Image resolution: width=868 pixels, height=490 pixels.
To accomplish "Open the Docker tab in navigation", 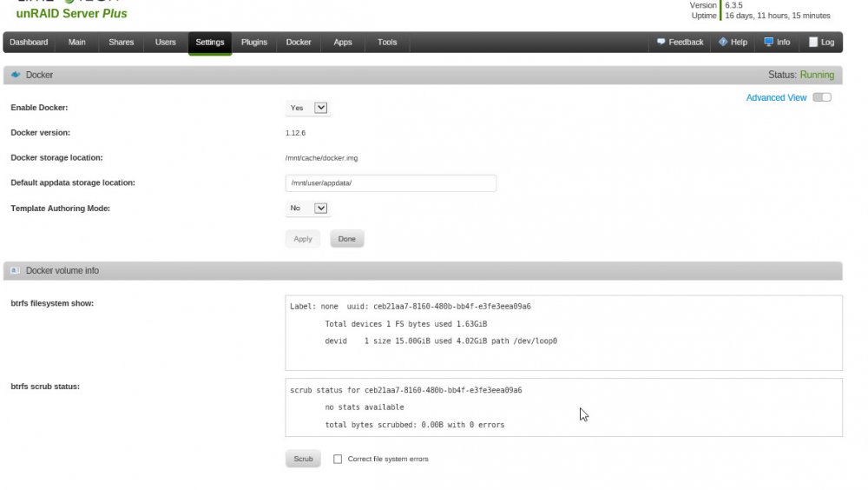I will [x=299, y=42].
